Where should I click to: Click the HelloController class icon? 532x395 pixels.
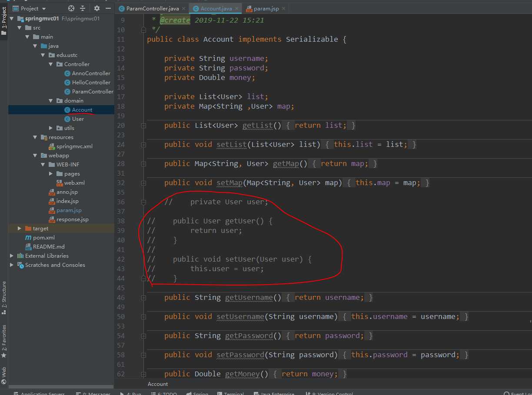coord(67,83)
